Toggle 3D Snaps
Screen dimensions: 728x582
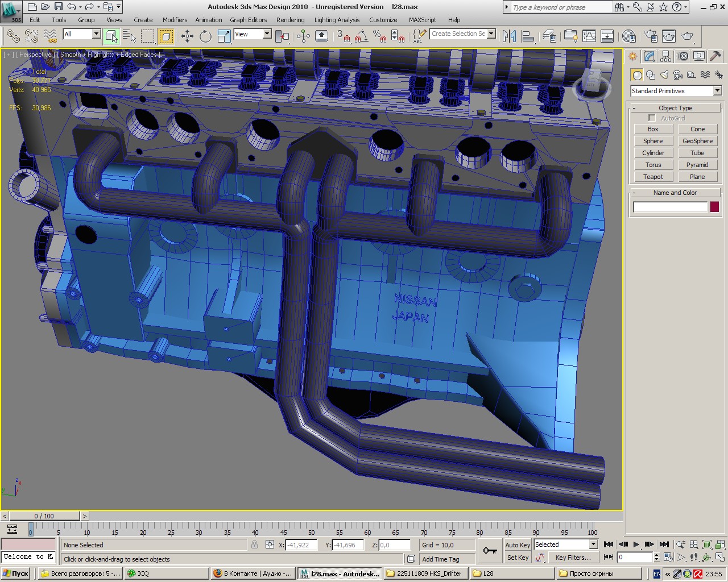(344, 36)
